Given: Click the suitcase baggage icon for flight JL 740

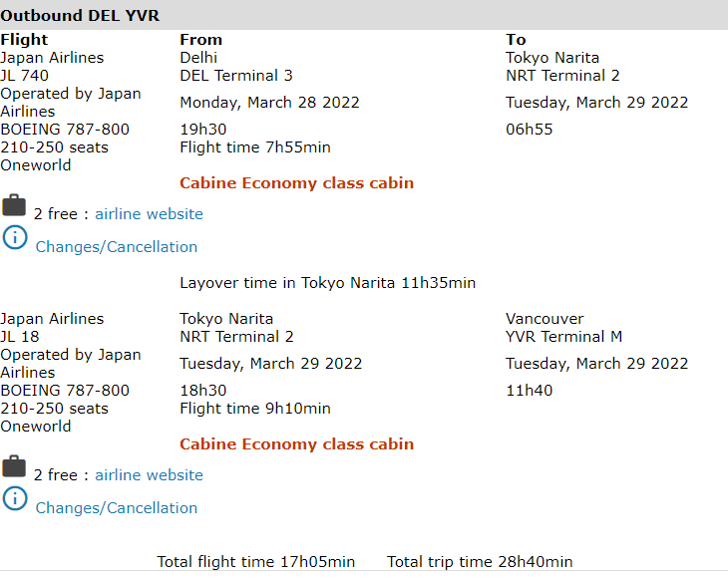Looking at the screenshot, I should (x=14, y=206).
